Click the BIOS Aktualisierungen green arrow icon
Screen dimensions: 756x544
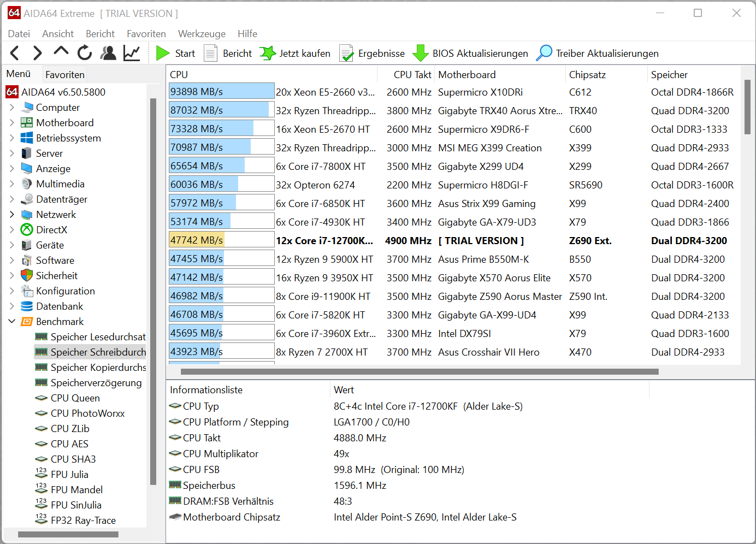point(420,53)
